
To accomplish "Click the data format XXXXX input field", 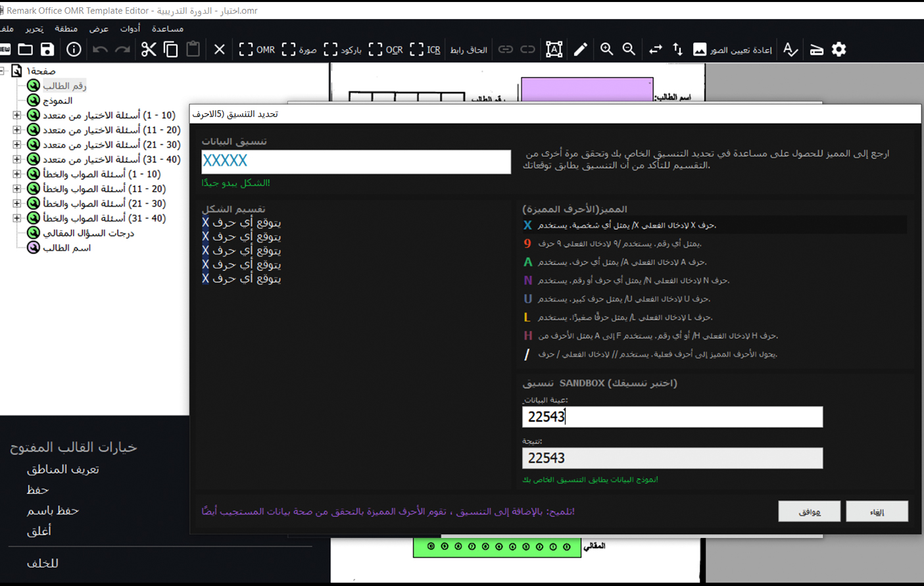I will point(356,161).
